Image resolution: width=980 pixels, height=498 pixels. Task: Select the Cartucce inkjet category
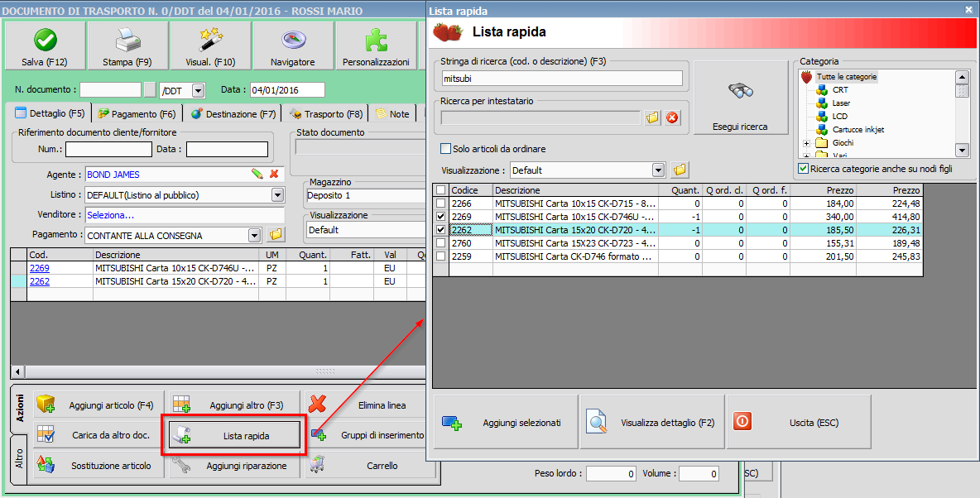(858, 129)
